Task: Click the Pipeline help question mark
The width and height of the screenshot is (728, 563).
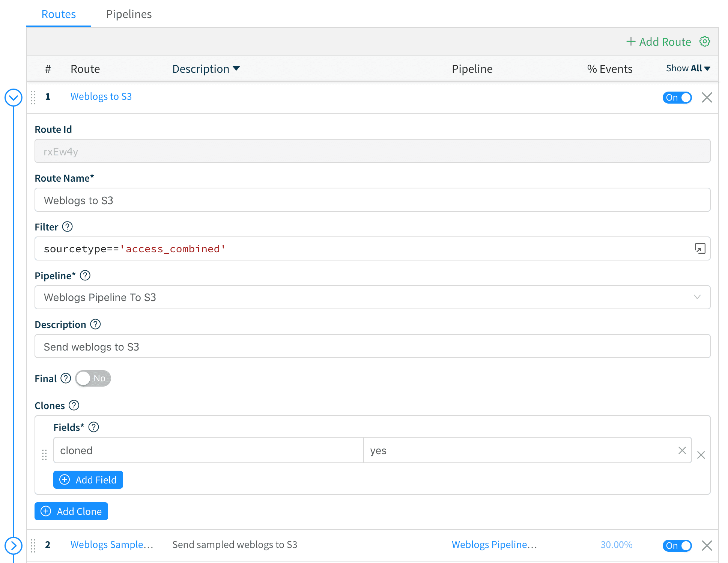Action: [85, 275]
